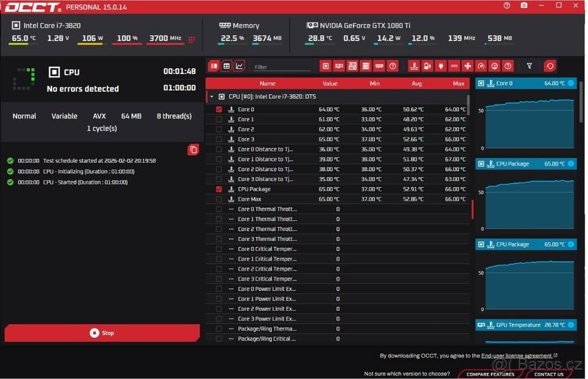Take a screenshot with the camera icon
This screenshot has height=379, width=588.
point(524,6)
